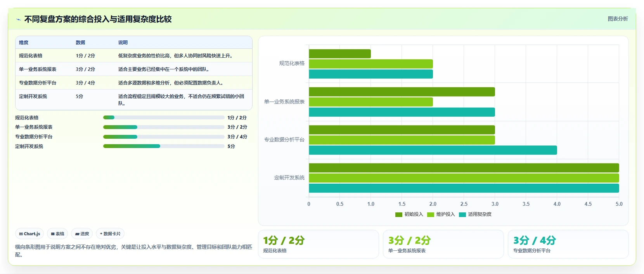Click the 单一业务系统报表 y-axis label in chart
Image resolution: width=644 pixels, height=274 pixels.
pyautogui.click(x=284, y=102)
